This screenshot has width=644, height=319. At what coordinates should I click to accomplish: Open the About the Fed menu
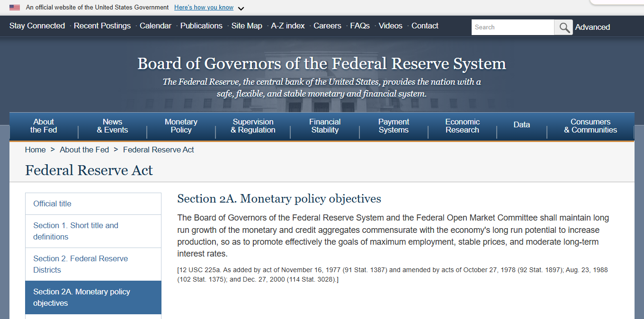click(x=44, y=126)
